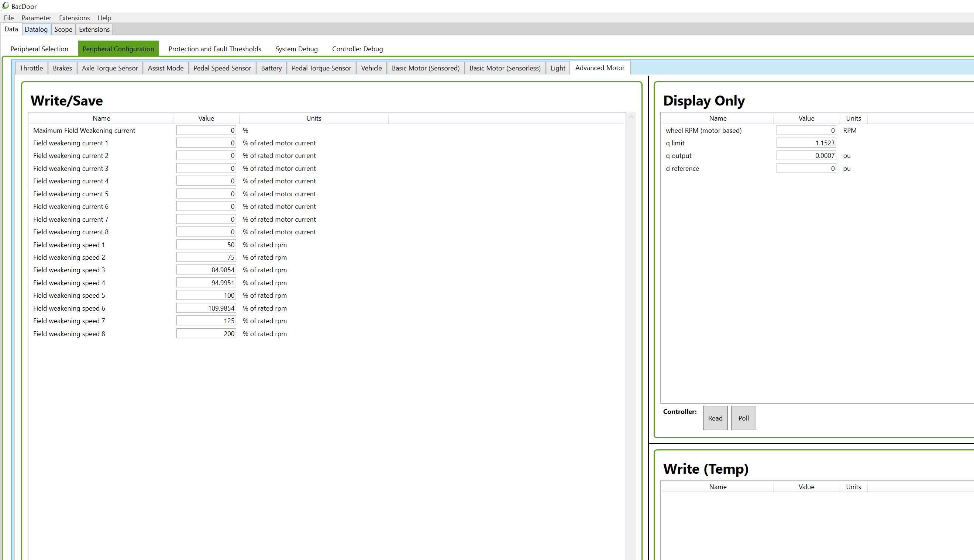The height and width of the screenshot is (560, 974).
Task: Click the 'Maximum Field Weakening current' row label
Action: pyautogui.click(x=84, y=130)
